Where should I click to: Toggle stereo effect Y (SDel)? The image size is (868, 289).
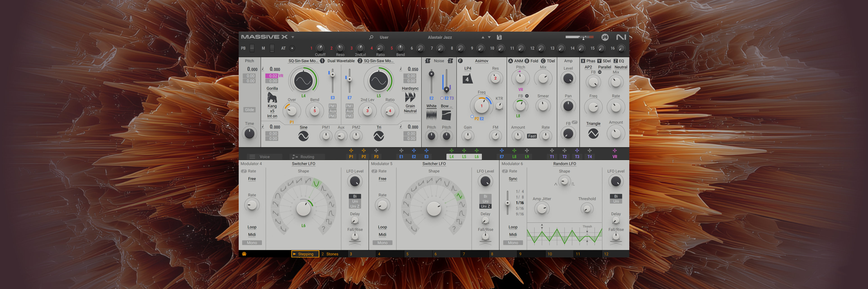(x=599, y=61)
